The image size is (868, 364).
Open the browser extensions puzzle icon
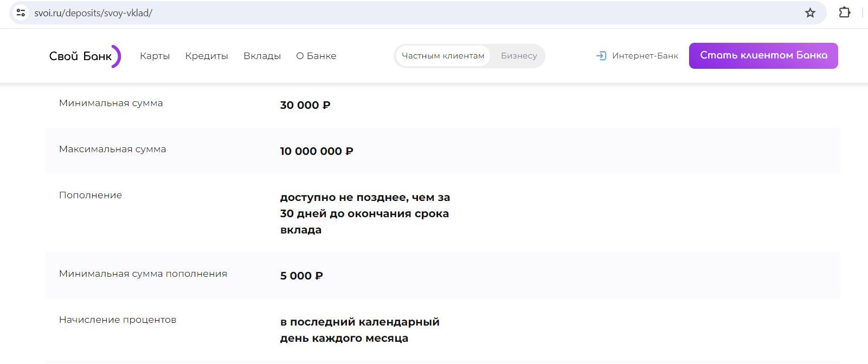tap(844, 12)
